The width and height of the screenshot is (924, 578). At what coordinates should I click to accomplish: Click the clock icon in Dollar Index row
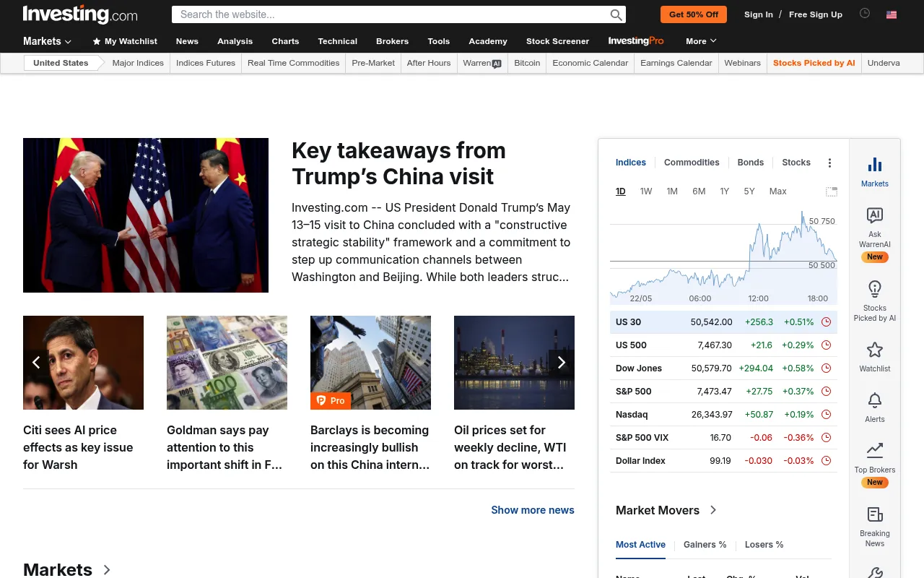[x=827, y=461]
